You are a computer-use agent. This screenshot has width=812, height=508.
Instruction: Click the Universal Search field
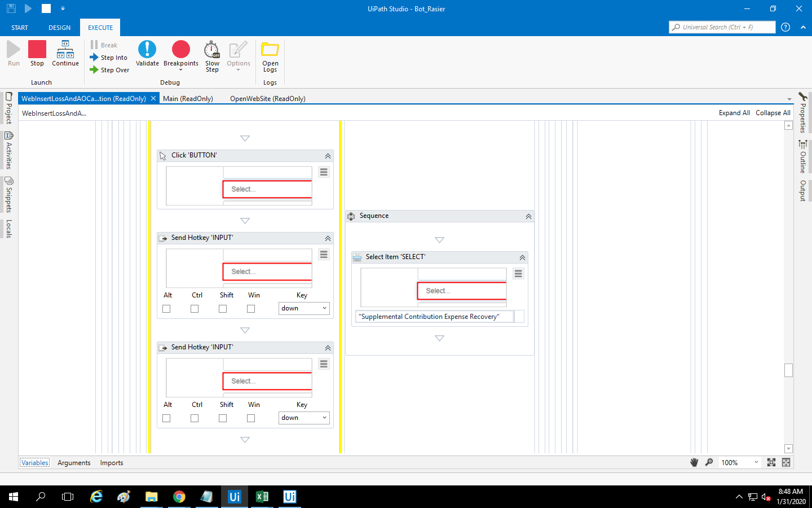coord(722,27)
